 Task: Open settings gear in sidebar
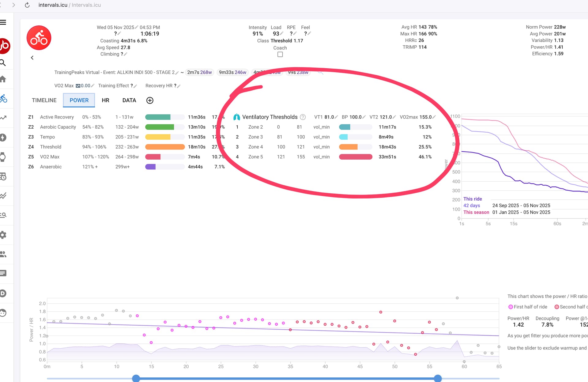[x=3, y=235]
